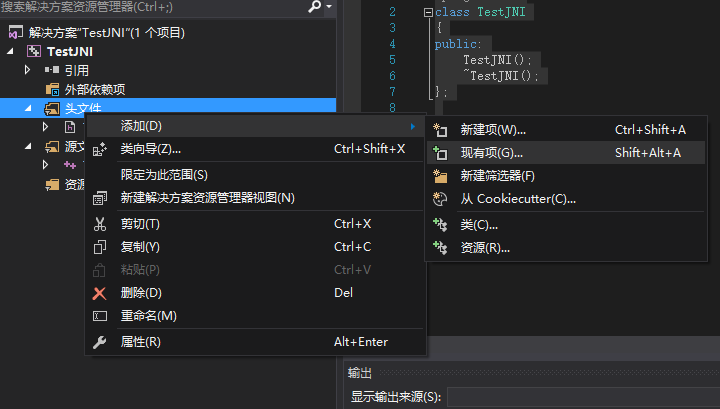The height and width of the screenshot is (409, 720).
Task: Collapse the 头文件 folder arrow
Action: point(28,108)
